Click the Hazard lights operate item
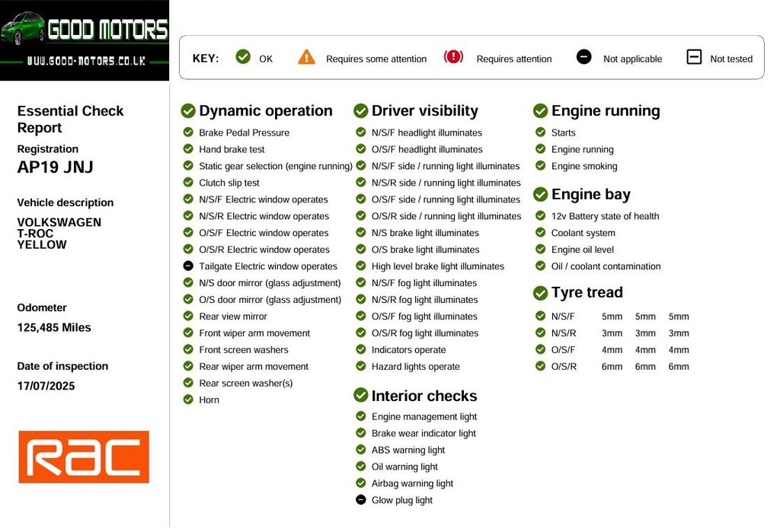 [415, 367]
